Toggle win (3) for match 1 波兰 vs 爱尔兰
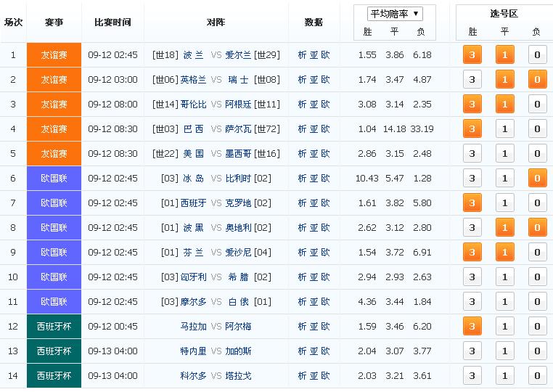The width and height of the screenshot is (553, 392). (x=472, y=54)
